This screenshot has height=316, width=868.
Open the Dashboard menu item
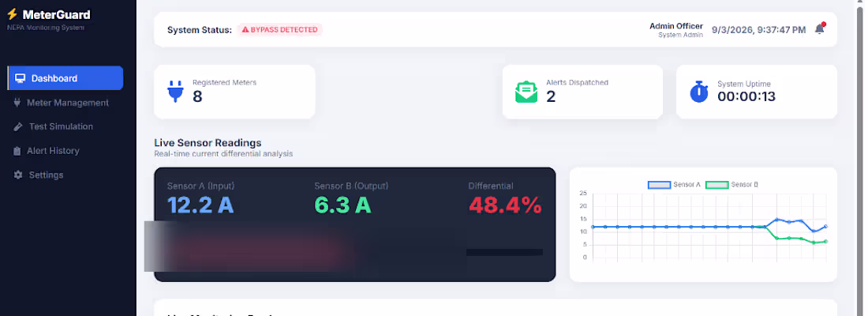tap(65, 78)
